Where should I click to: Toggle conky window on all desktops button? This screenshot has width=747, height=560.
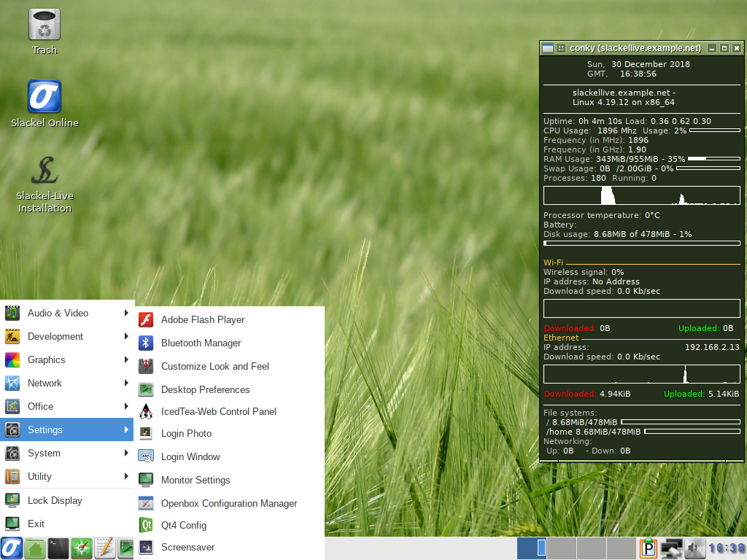click(x=561, y=48)
